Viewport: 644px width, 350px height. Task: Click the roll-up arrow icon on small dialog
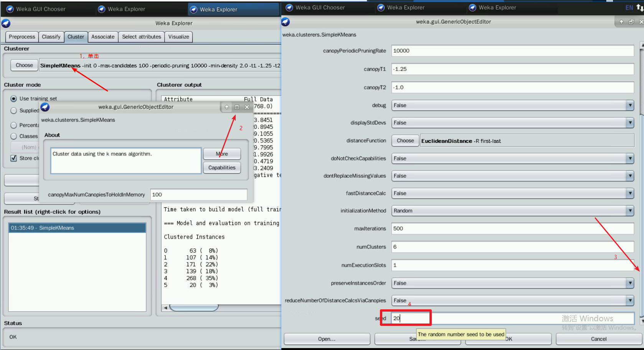[226, 107]
